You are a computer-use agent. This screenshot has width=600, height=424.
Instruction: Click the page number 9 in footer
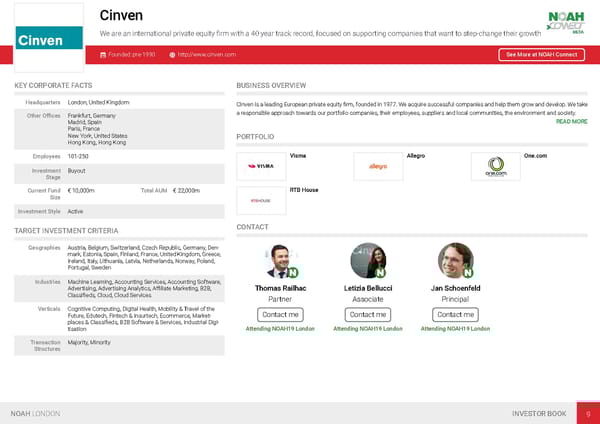(589, 413)
